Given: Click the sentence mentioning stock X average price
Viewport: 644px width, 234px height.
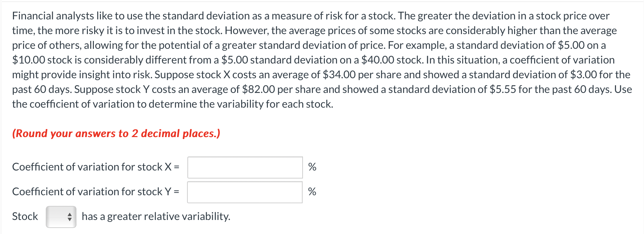Looking at the screenshot, I should 301,75.
